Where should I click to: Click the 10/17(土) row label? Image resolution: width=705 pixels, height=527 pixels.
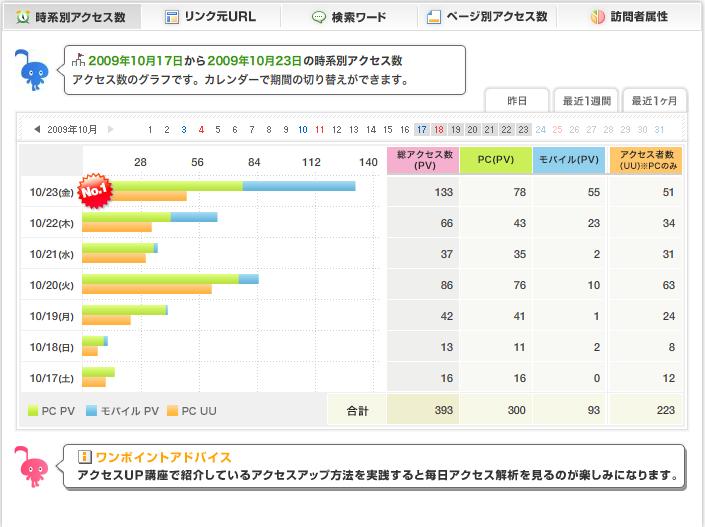51,378
